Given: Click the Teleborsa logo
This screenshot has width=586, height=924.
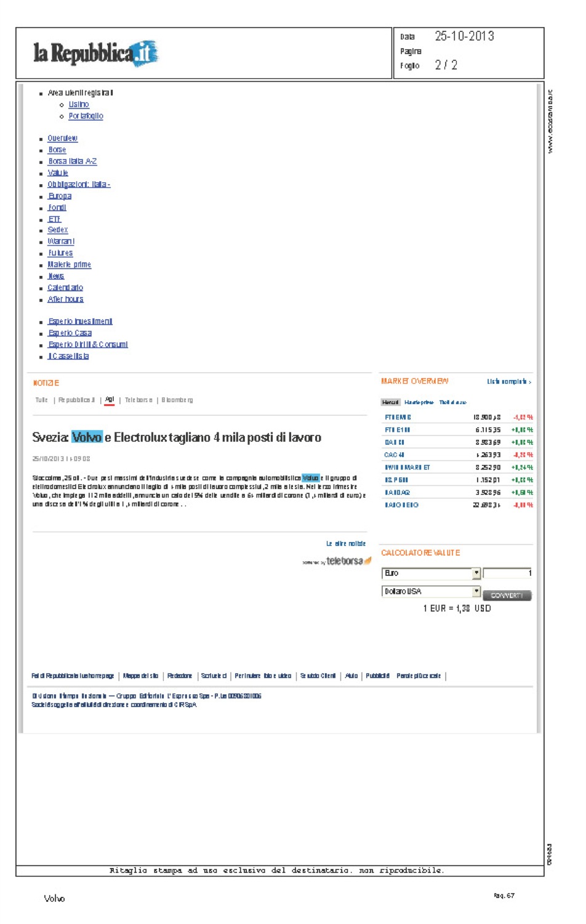Looking at the screenshot, I should tap(348, 561).
